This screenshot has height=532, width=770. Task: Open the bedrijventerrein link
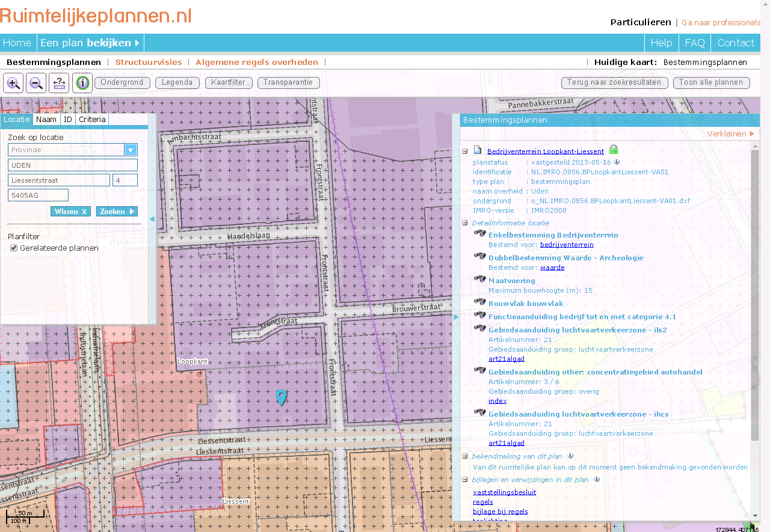[x=567, y=245]
